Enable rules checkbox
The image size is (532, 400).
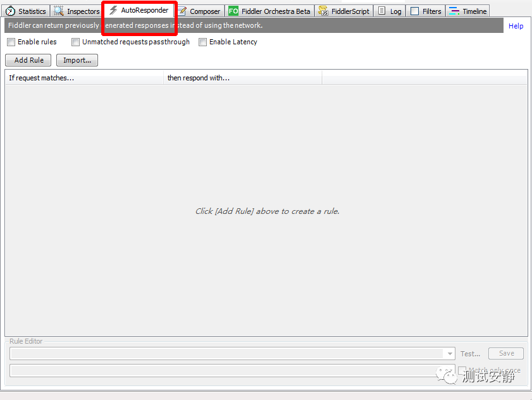pos(11,42)
